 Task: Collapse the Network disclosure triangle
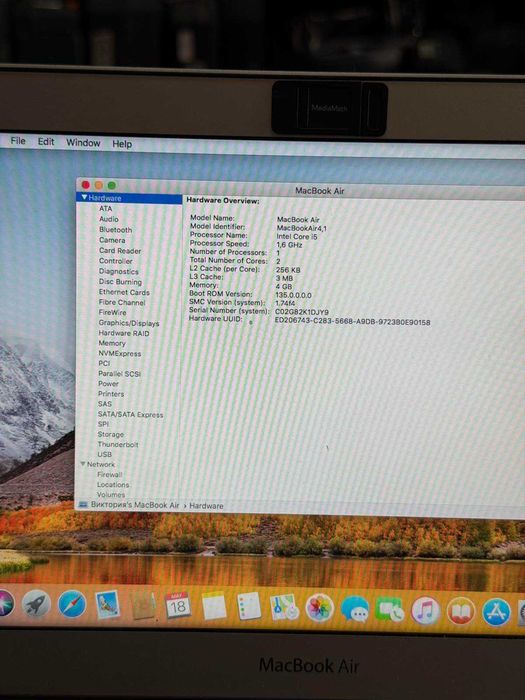[x=83, y=464]
